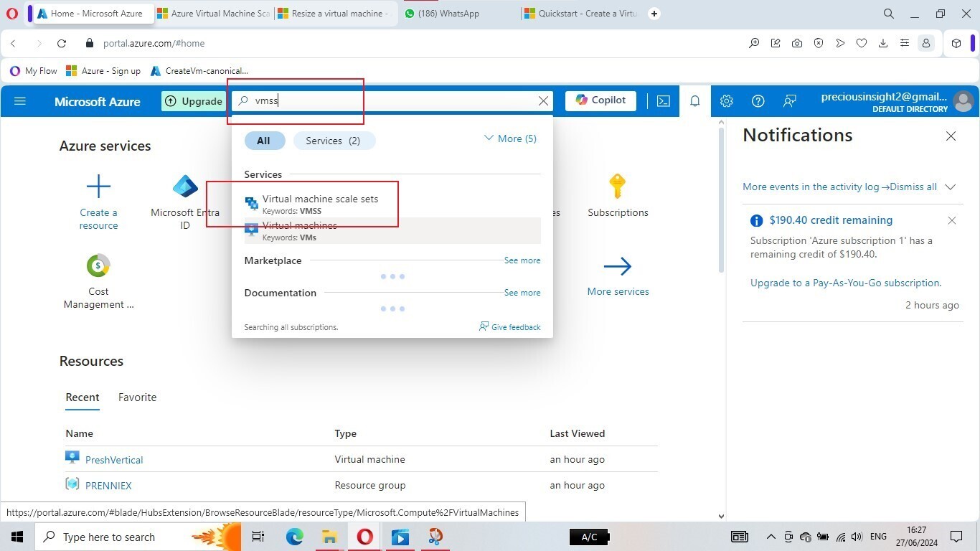Expand More (5) search filters
This screenshot has height=551, width=980.
510,138
